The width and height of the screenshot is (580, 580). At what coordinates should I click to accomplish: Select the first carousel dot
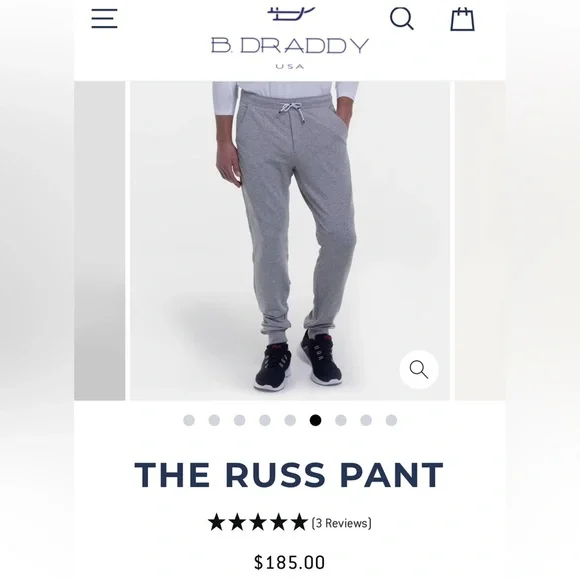coord(189,420)
